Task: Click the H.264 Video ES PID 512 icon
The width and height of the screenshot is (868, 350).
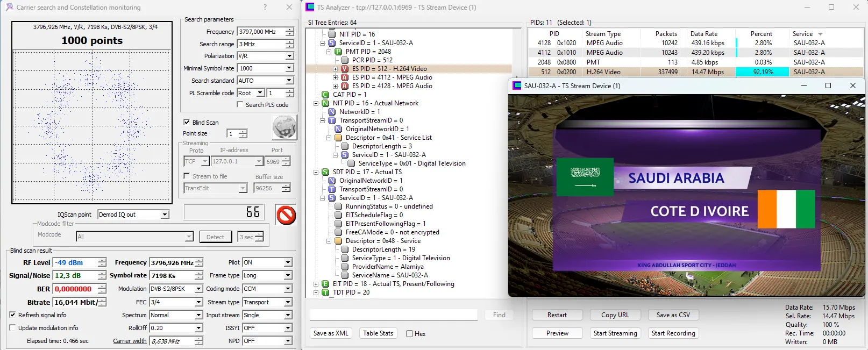Action: [x=345, y=69]
